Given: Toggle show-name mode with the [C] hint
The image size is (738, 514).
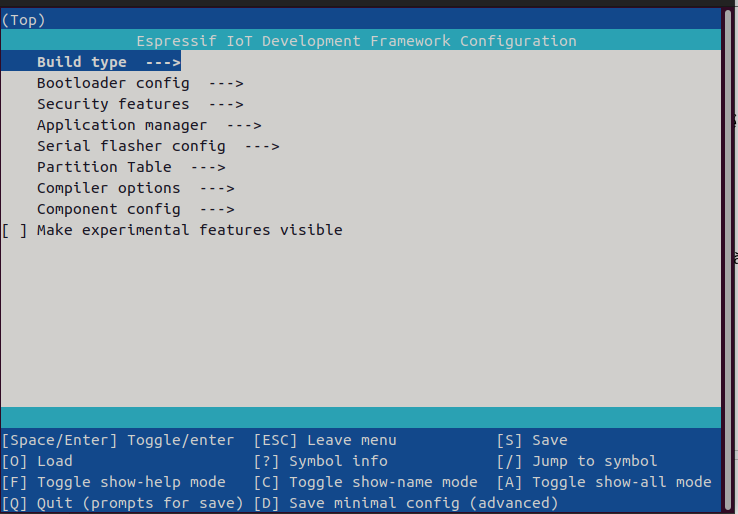Looking at the screenshot, I should click(x=366, y=482).
